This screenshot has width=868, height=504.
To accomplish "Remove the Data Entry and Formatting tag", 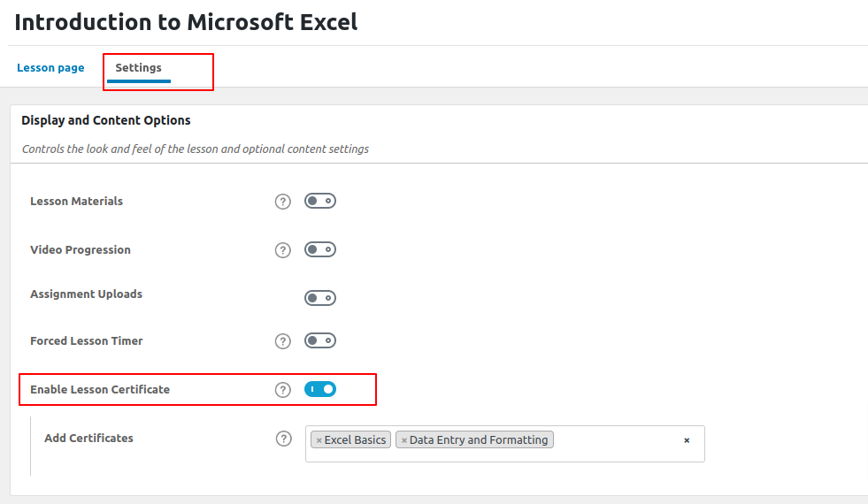I will click(404, 440).
